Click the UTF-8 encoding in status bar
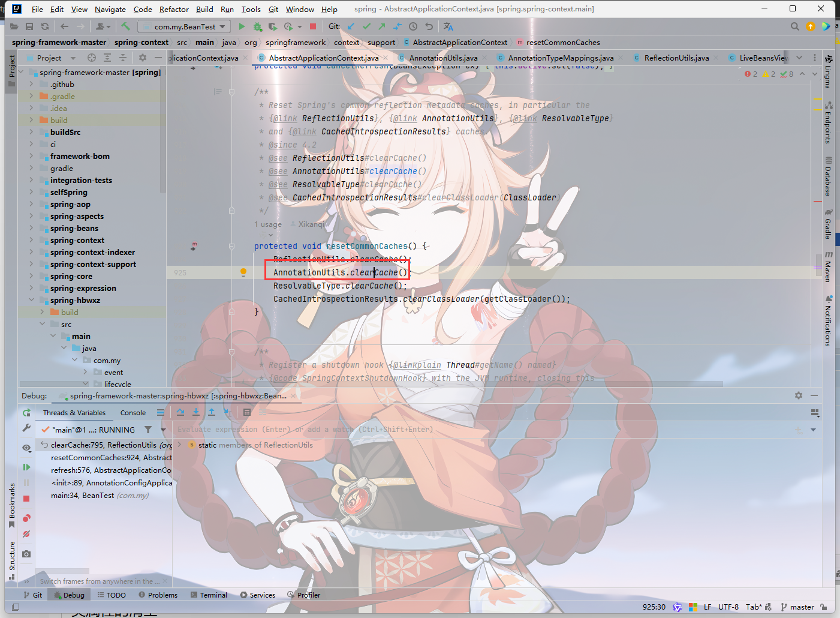The height and width of the screenshot is (618, 840). pos(728,607)
